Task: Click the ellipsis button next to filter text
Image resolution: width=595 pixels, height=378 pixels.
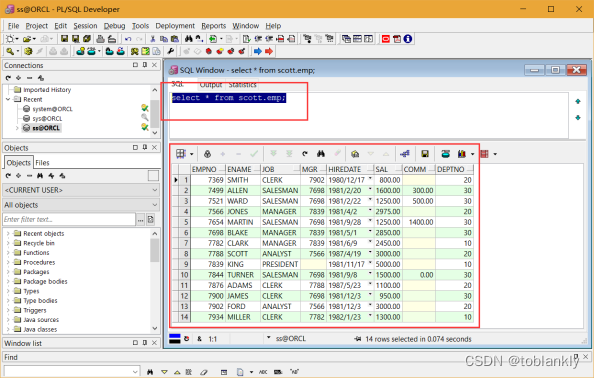Action: click(x=141, y=219)
